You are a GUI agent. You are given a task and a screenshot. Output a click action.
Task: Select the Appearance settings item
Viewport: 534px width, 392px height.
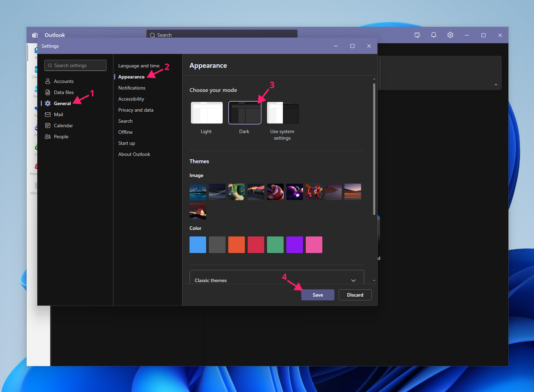[131, 77]
